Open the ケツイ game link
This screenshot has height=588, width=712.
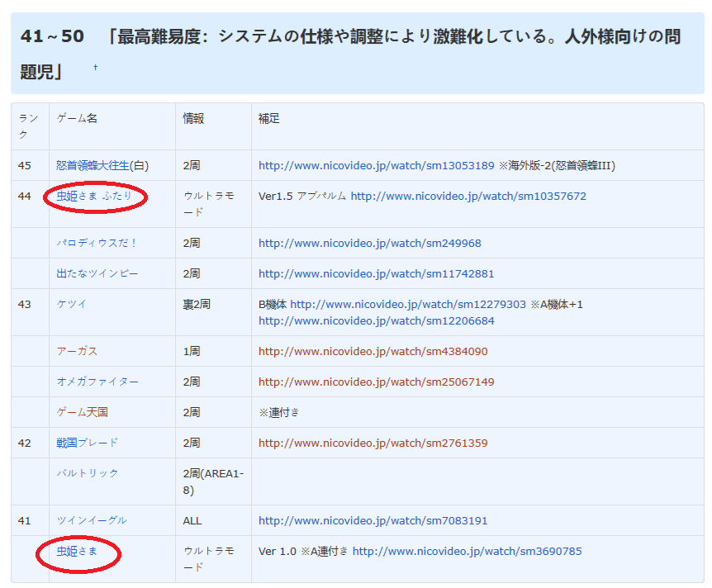click(x=71, y=304)
